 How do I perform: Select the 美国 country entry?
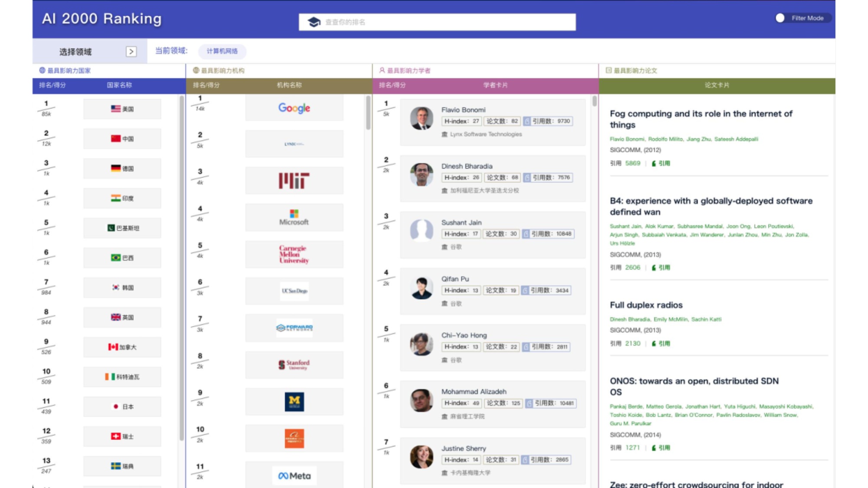[122, 109]
